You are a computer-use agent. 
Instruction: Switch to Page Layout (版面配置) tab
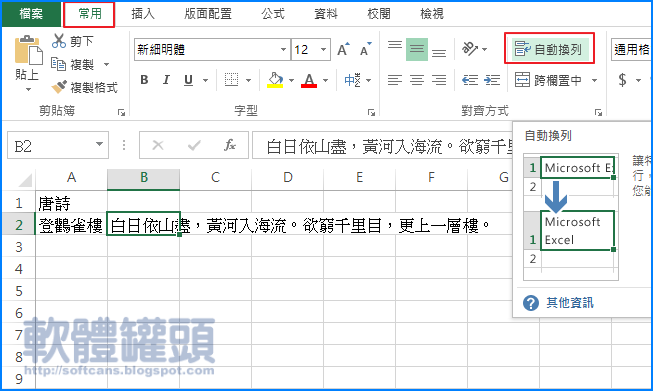[207, 14]
